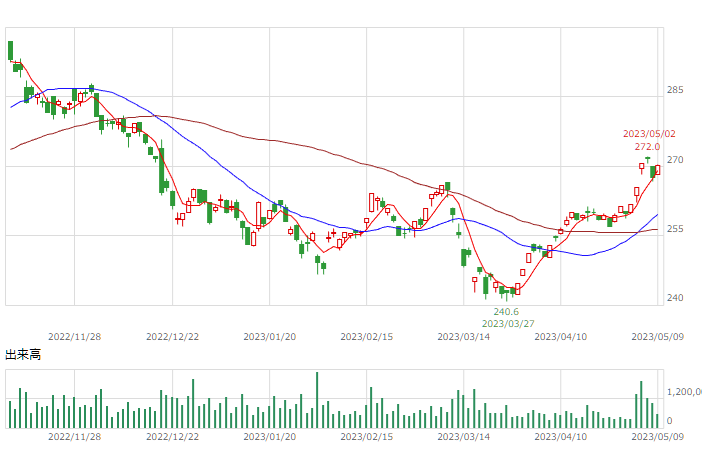This screenshot has height=450, width=702.
Task: Select the 2023/04/10 date on price axis
Action: pos(561,337)
